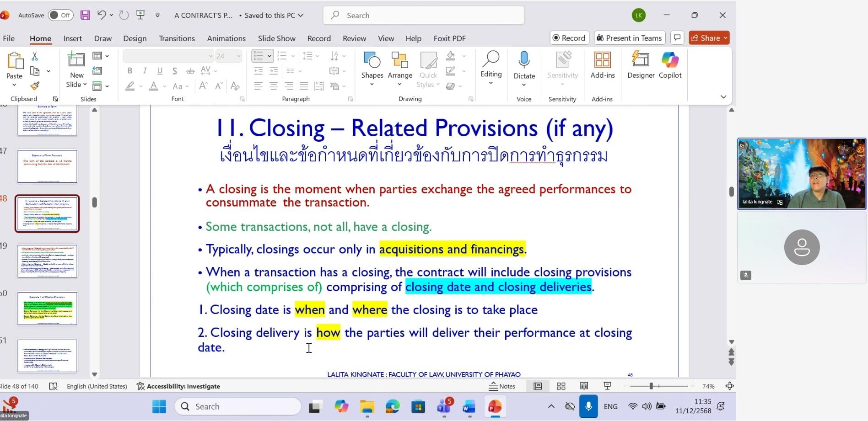The width and height of the screenshot is (868, 421).
Task: Toggle Bold text formatting
Action: (x=130, y=71)
